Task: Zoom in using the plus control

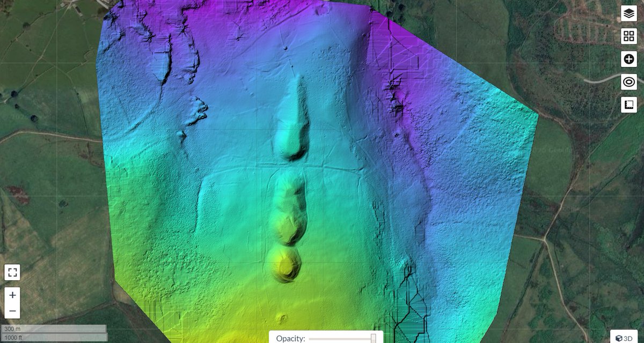Action: 13,294
